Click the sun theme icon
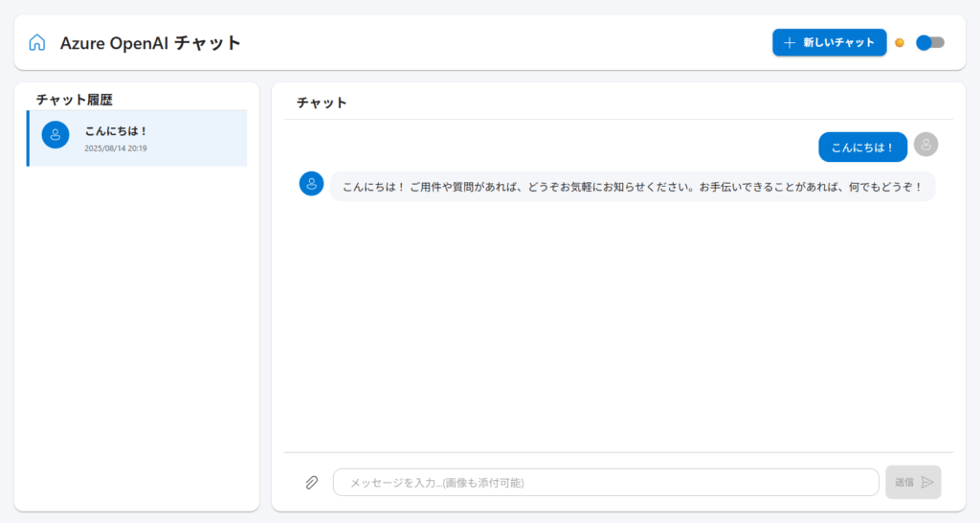Viewport: 980px width, 523px height. click(900, 42)
